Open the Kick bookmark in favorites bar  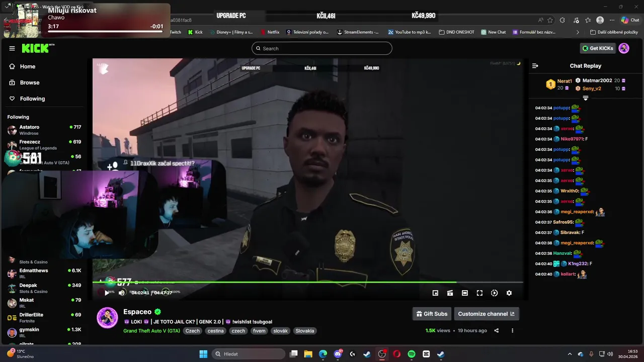tap(195, 32)
